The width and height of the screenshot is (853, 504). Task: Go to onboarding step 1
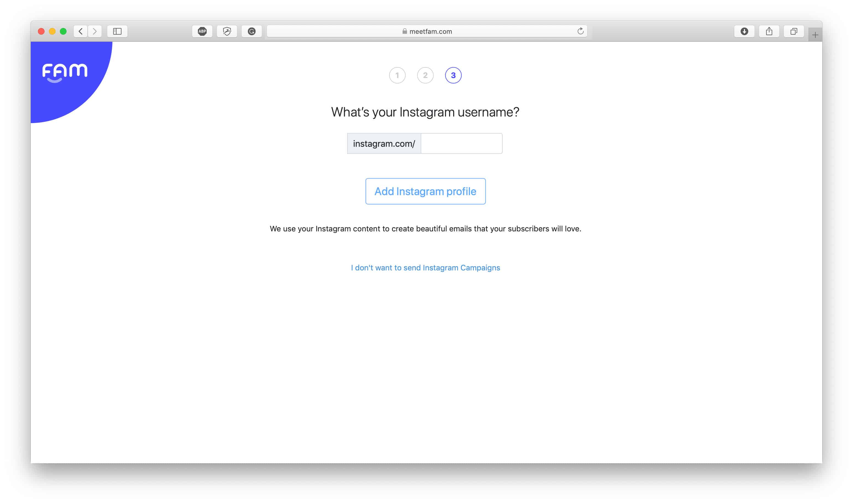(397, 75)
